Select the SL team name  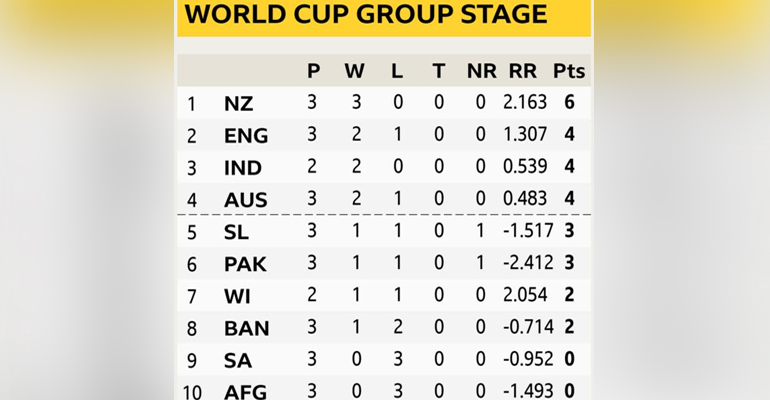236,232
